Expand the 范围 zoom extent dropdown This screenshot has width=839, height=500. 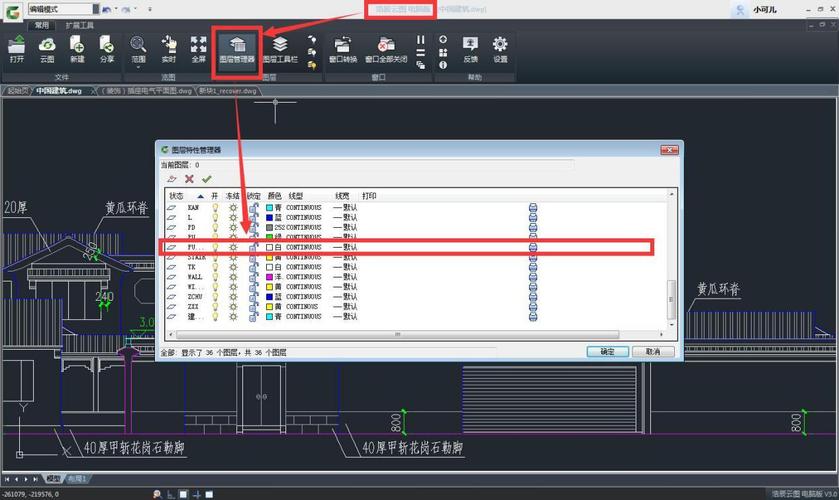[138, 67]
